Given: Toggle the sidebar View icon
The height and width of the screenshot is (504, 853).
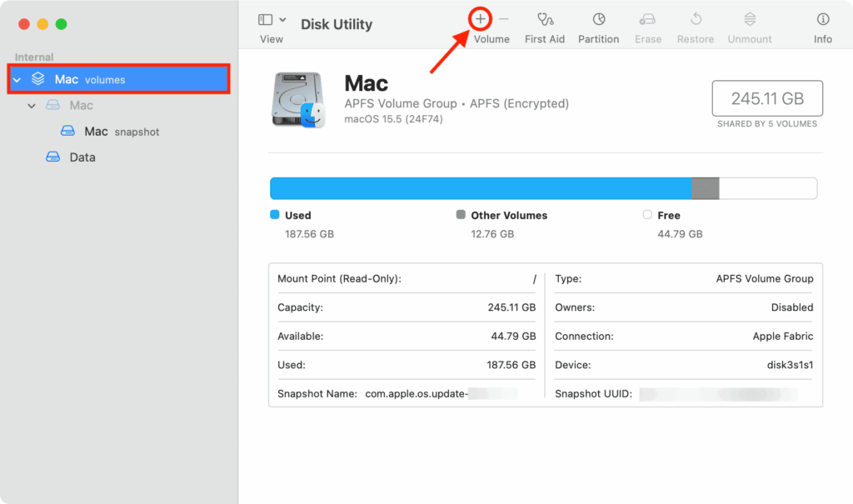Looking at the screenshot, I should [266, 20].
